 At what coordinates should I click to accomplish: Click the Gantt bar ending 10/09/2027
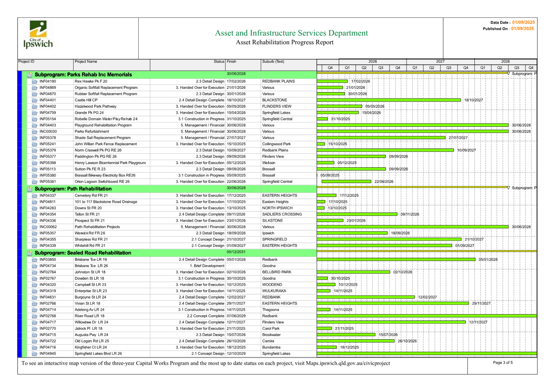coord(385,150)
